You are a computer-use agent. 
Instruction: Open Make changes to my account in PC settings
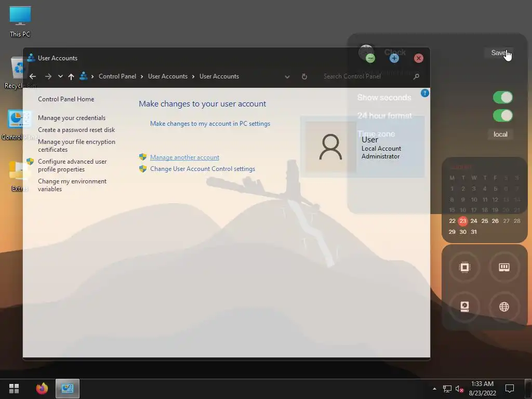click(210, 124)
